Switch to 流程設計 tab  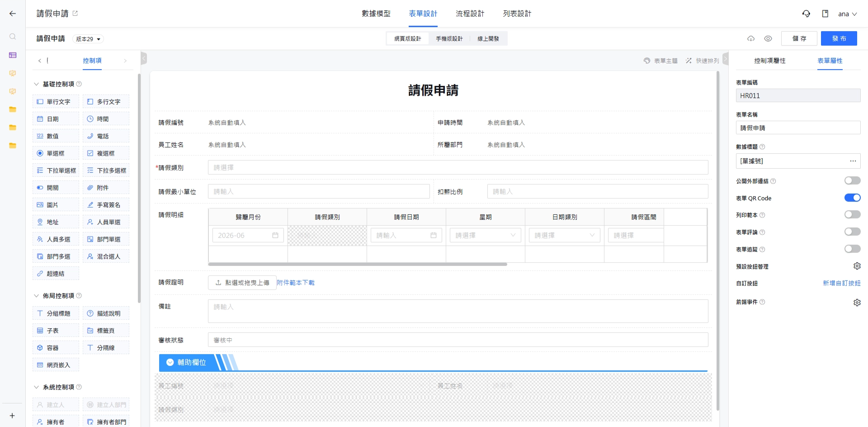point(470,14)
